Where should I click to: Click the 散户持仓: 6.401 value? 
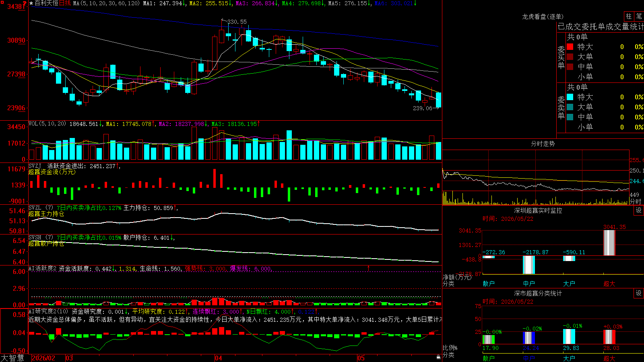click(147, 238)
